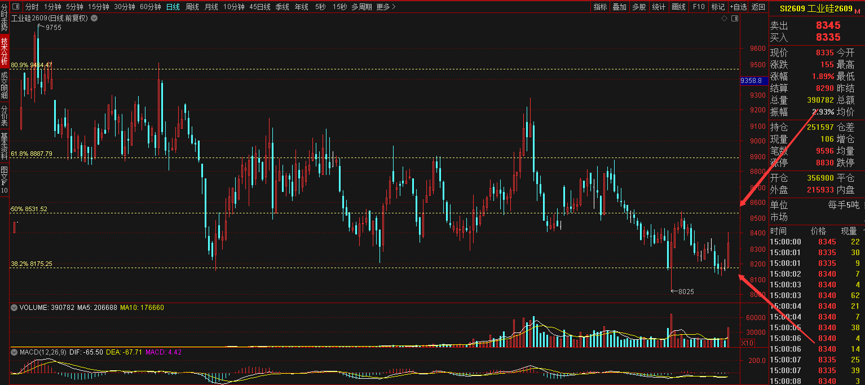Click the 指标 indicator button
865x385 pixels.
(x=600, y=7)
